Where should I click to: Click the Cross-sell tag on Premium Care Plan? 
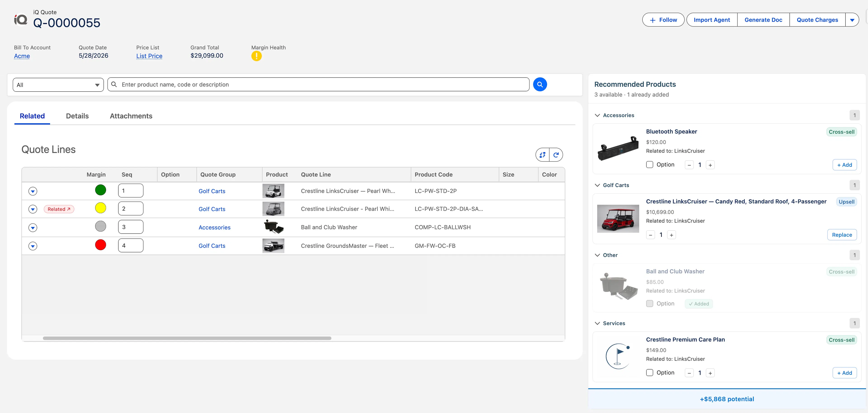tap(841, 340)
